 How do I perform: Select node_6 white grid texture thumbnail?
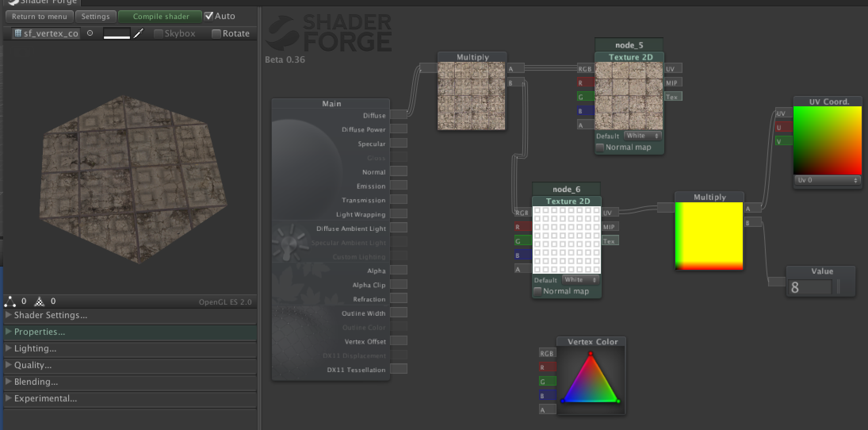[567, 240]
